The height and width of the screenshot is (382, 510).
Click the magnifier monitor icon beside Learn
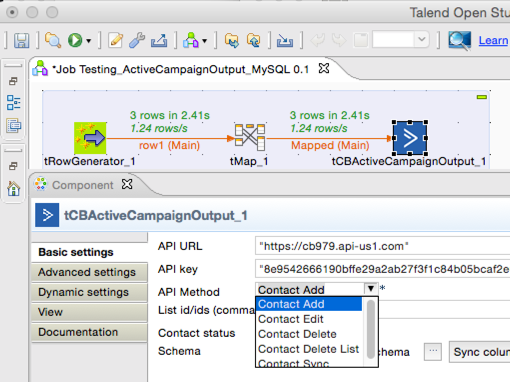click(x=459, y=40)
